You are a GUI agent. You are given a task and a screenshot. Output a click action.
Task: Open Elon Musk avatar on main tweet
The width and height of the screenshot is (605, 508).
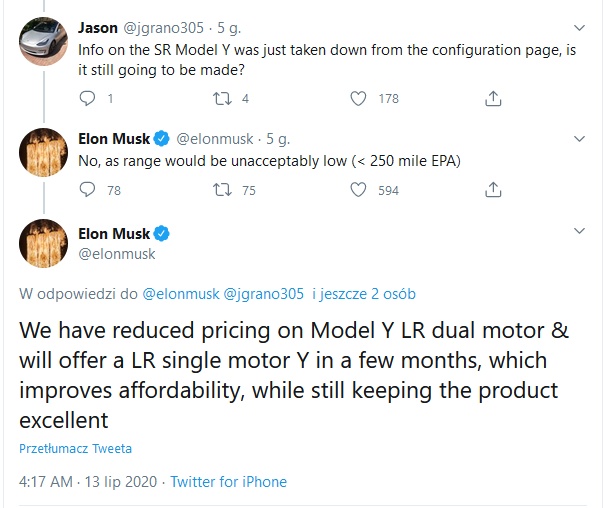point(43,243)
